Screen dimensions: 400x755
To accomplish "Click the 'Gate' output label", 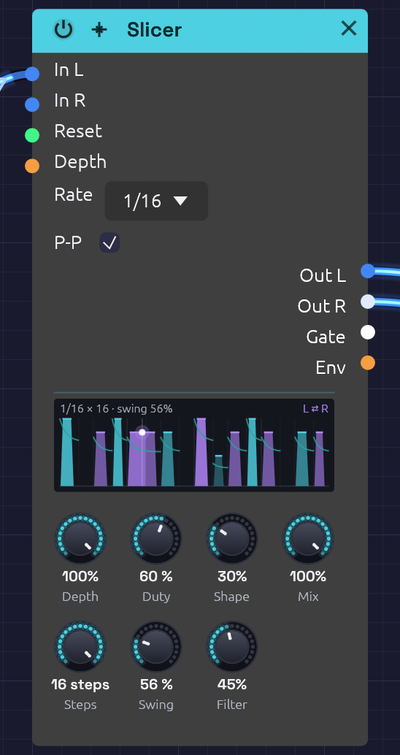I will 326,337.
